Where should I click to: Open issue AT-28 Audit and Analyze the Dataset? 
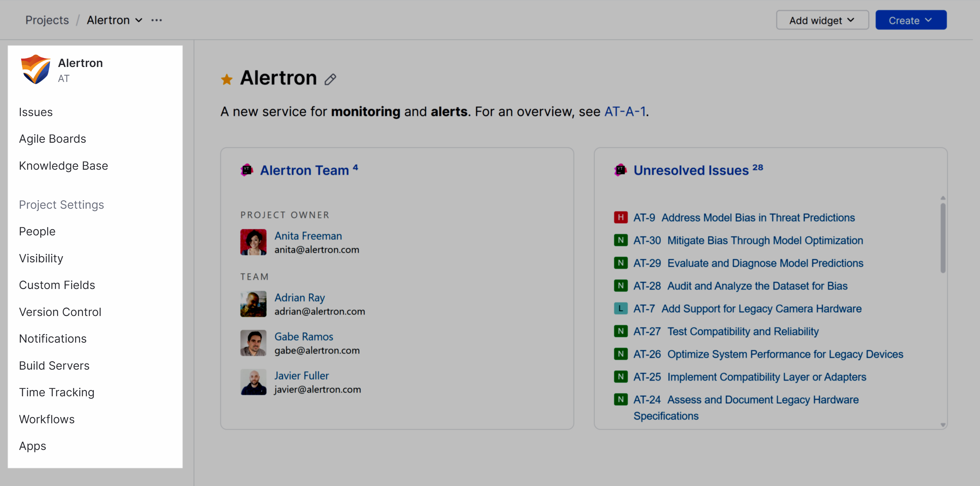pyautogui.click(x=757, y=286)
